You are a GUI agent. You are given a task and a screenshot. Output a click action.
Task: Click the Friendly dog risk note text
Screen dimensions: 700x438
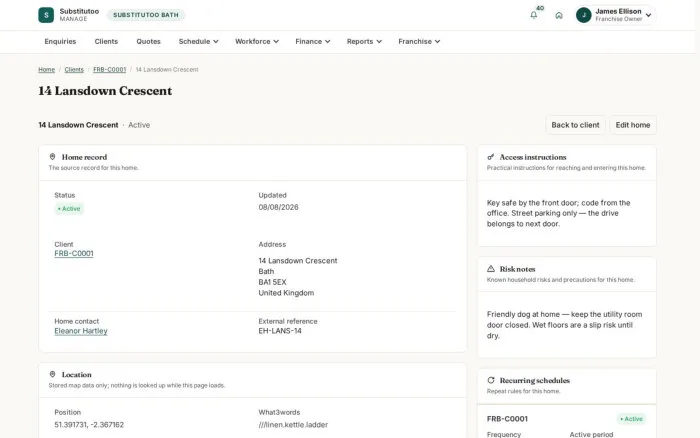click(564, 325)
